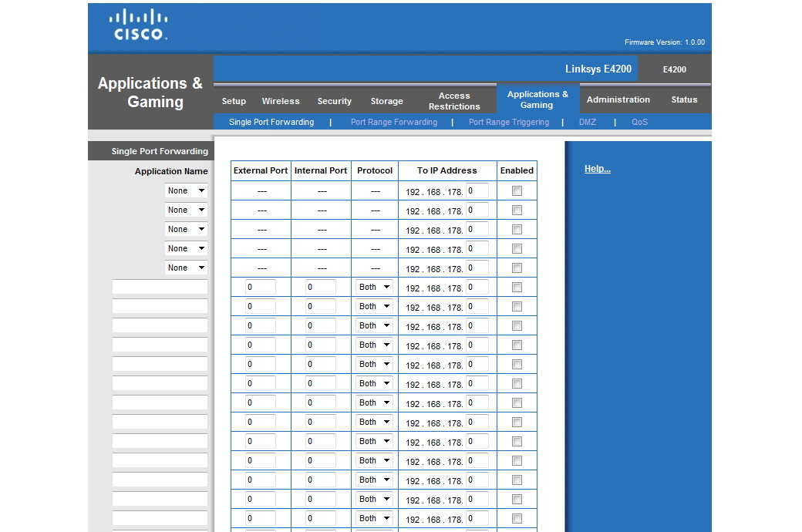Go to the DMZ subpage
802x532 pixels.
(588, 122)
